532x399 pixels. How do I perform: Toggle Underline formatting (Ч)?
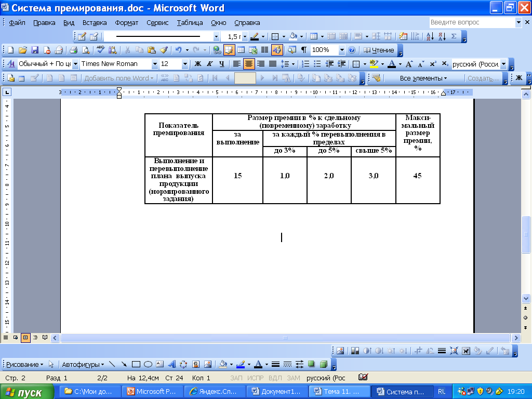pyautogui.click(x=221, y=64)
